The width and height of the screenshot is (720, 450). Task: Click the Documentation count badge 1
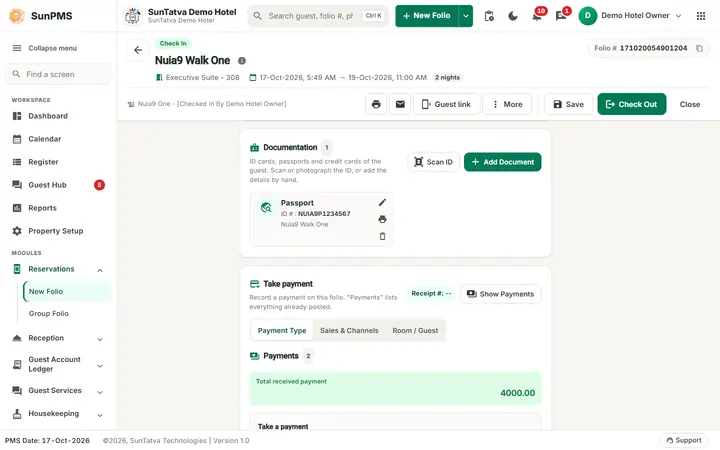326,147
